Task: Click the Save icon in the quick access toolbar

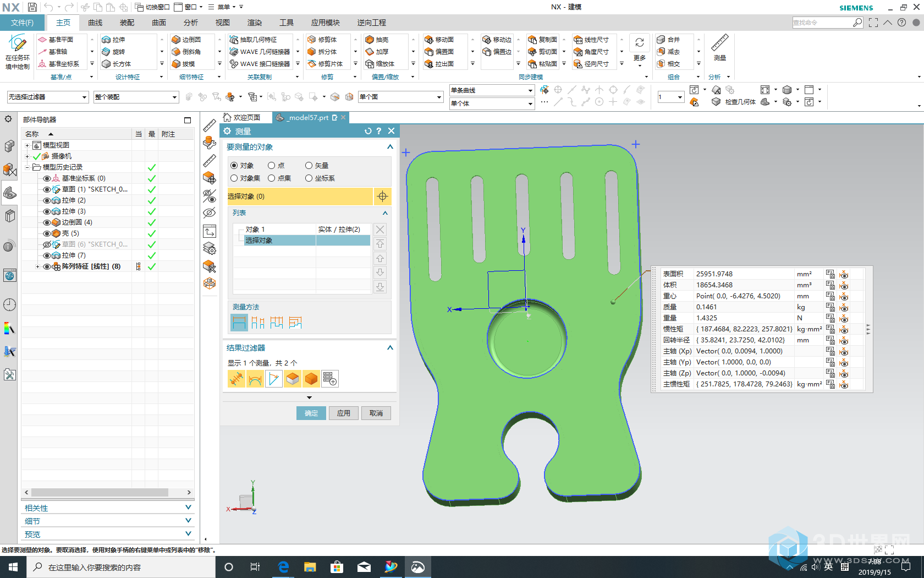Action: 32,7
